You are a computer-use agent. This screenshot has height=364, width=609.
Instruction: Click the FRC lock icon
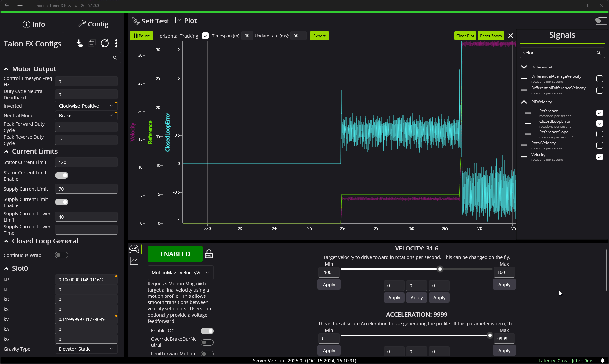tap(209, 254)
